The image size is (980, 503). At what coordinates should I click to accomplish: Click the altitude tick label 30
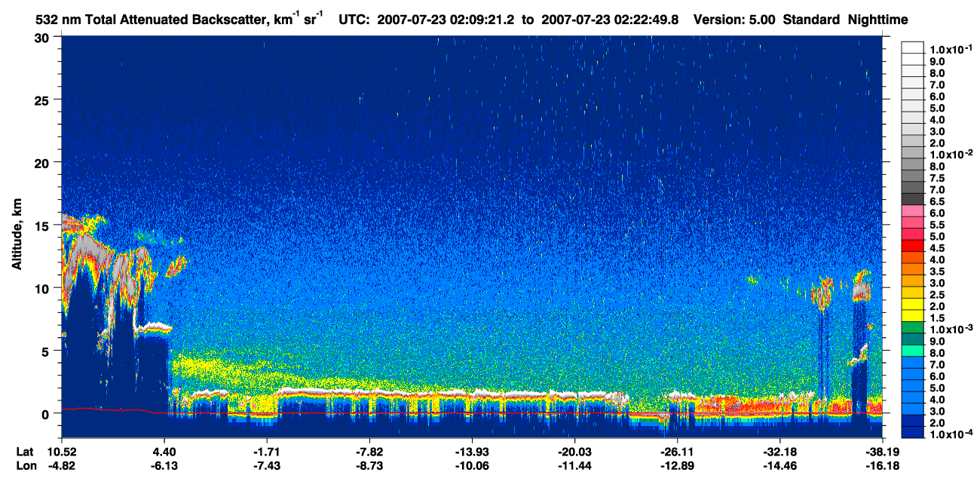point(43,37)
